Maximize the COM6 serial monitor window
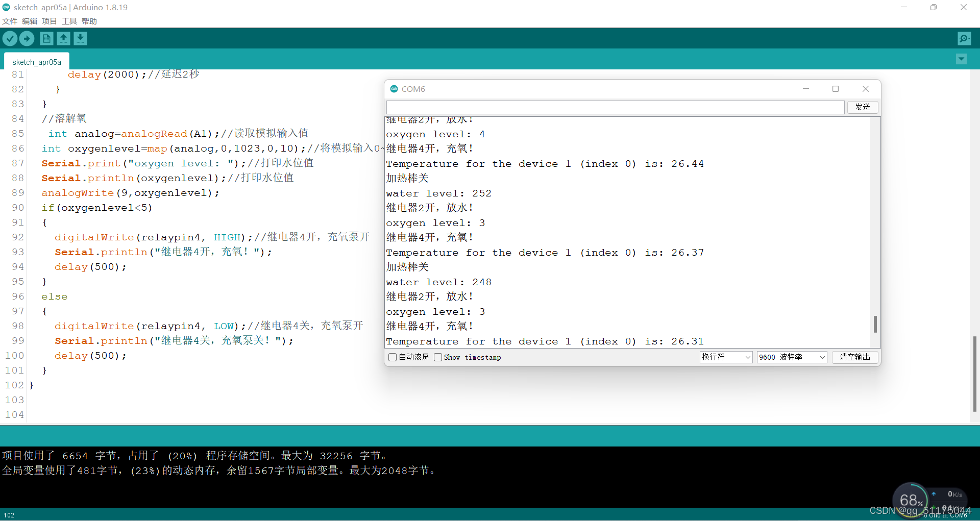980x521 pixels. 836,89
